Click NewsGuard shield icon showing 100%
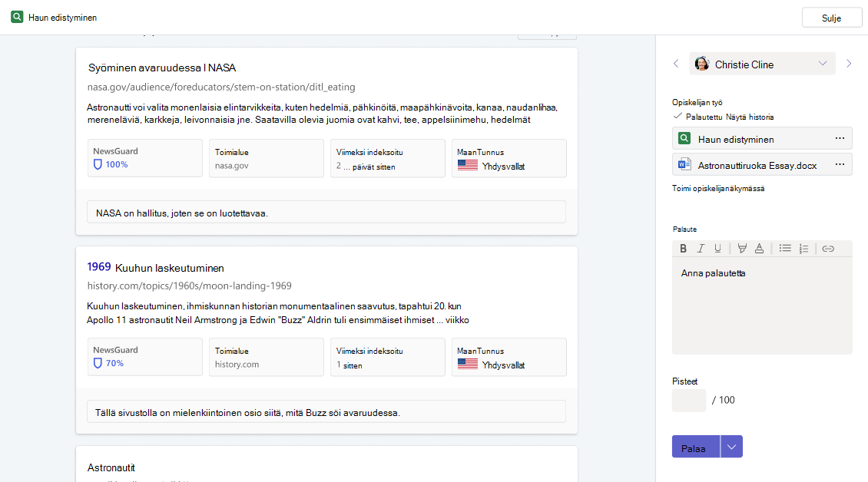 [x=98, y=164]
